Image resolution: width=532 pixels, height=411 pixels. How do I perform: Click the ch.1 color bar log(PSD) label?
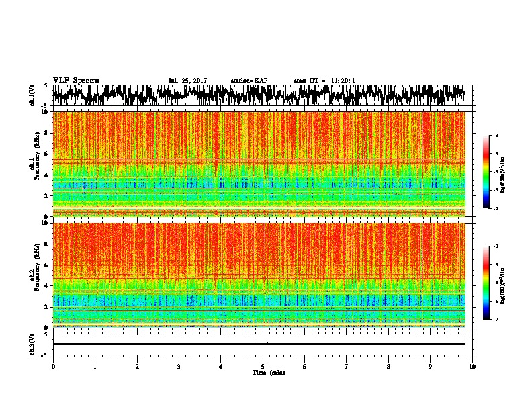[x=503, y=175]
